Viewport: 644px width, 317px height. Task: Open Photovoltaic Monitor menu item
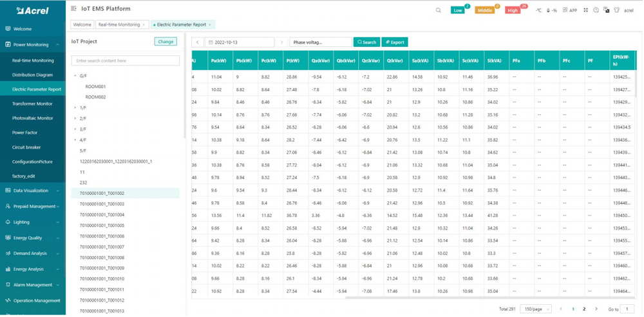(32, 118)
